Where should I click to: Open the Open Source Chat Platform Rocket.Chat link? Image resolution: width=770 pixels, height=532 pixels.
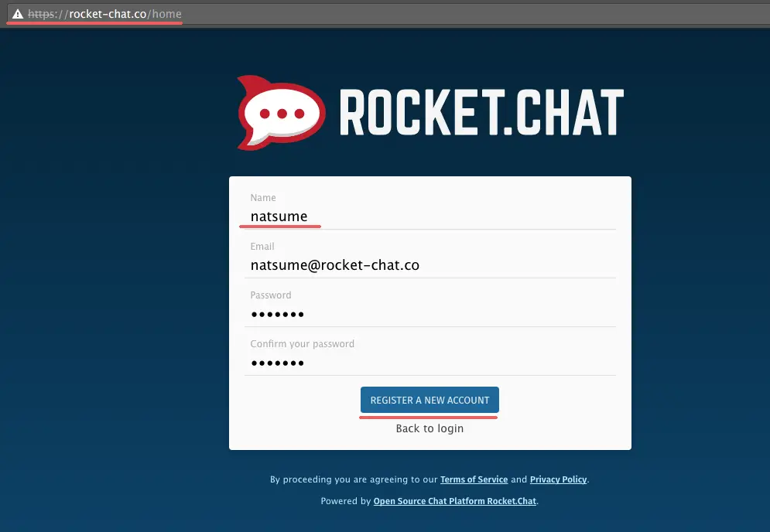(455, 501)
